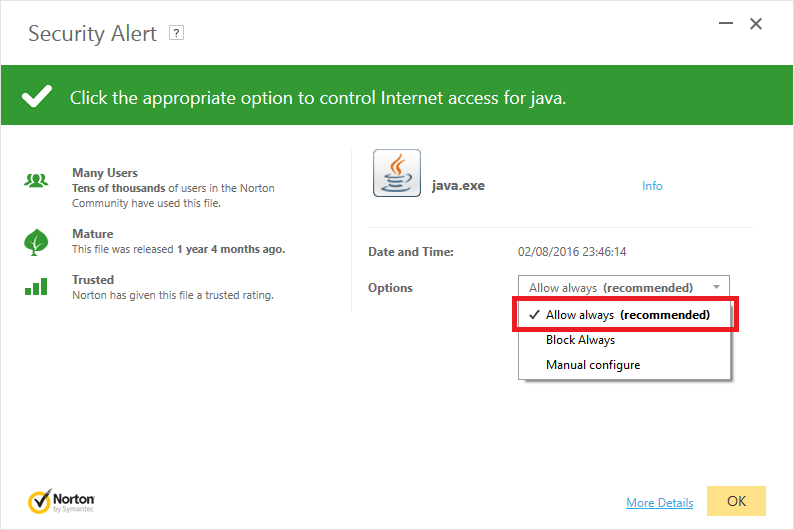794x530 pixels.
Task: Choose 'Block Always' from the list
Action: tap(580, 340)
